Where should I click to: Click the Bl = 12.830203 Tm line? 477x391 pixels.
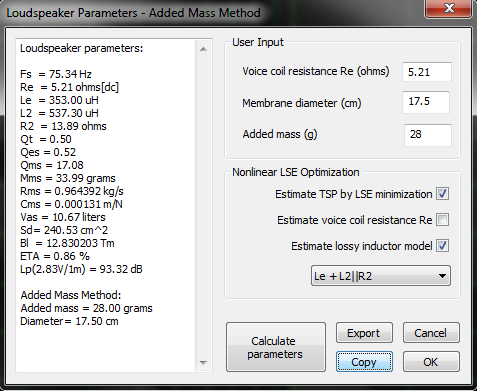[67, 243]
